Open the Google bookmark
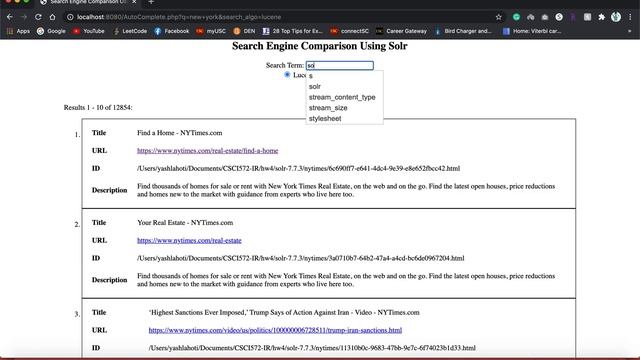This screenshot has width=640, height=360. [x=51, y=31]
